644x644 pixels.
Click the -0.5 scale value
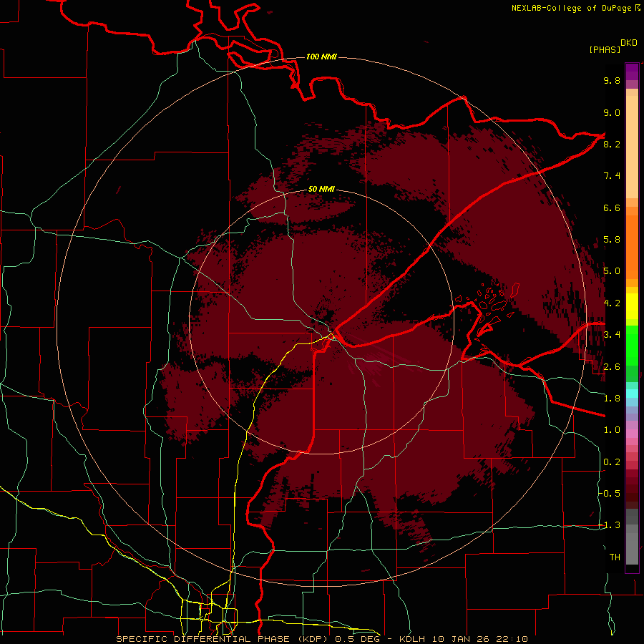point(610,494)
